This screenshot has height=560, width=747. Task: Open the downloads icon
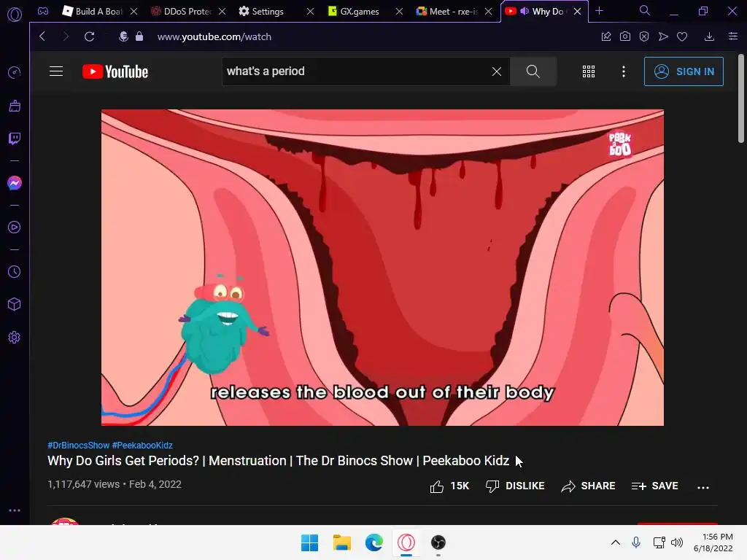709,36
